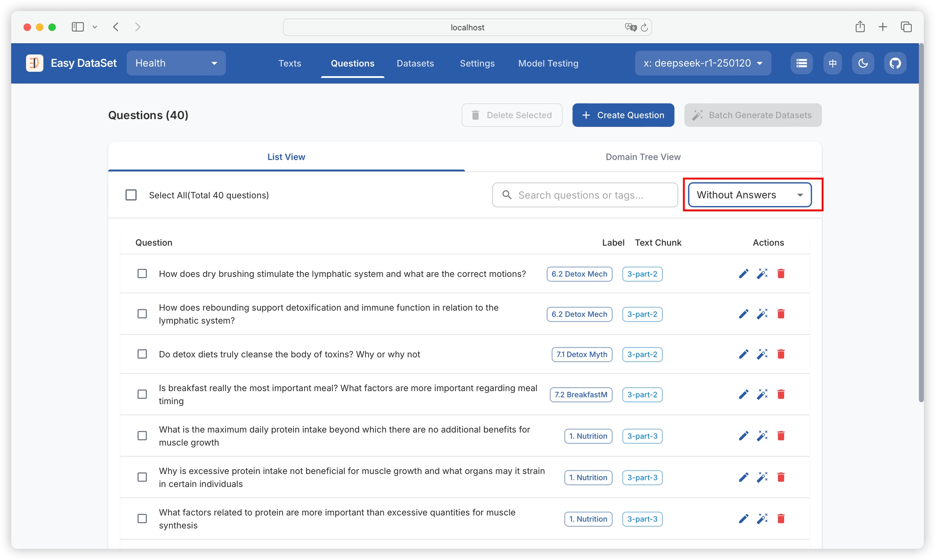Delete the breakfast question with trash icon
Image resolution: width=935 pixels, height=560 pixels.
[x=781, y=394]
